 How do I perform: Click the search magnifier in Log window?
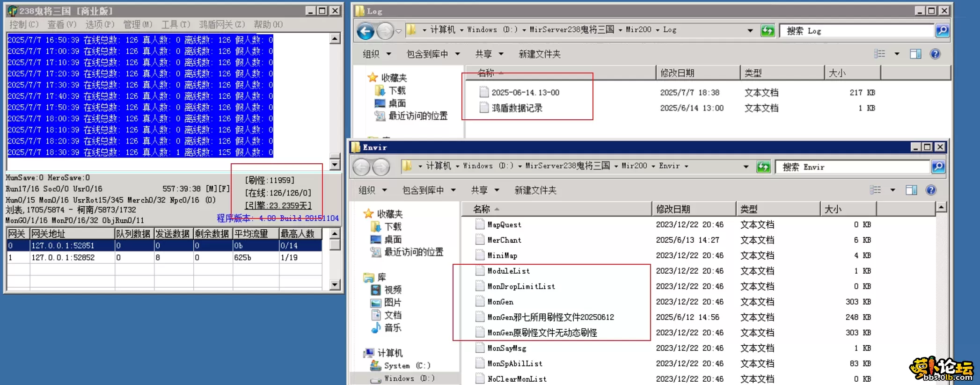tap(943, 31)
